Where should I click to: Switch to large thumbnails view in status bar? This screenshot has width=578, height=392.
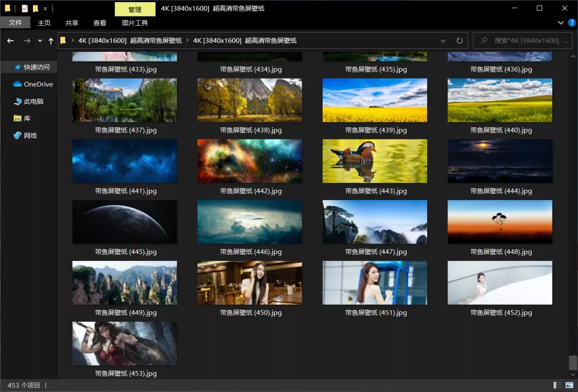[569, 385]
